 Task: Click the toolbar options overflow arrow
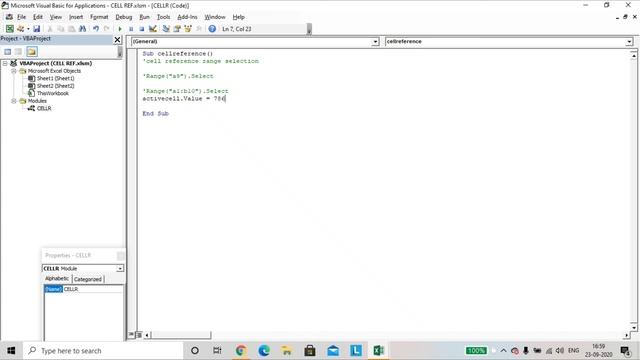coord(309,29)
